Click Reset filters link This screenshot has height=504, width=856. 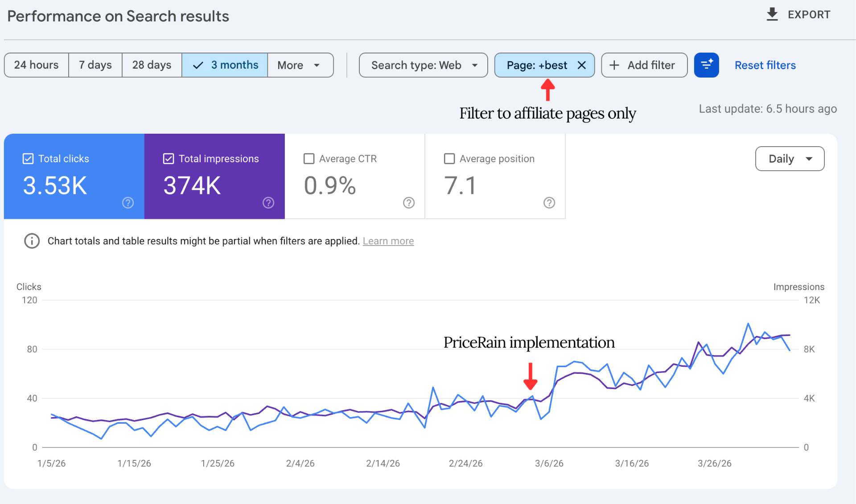(x=765, y=65)
